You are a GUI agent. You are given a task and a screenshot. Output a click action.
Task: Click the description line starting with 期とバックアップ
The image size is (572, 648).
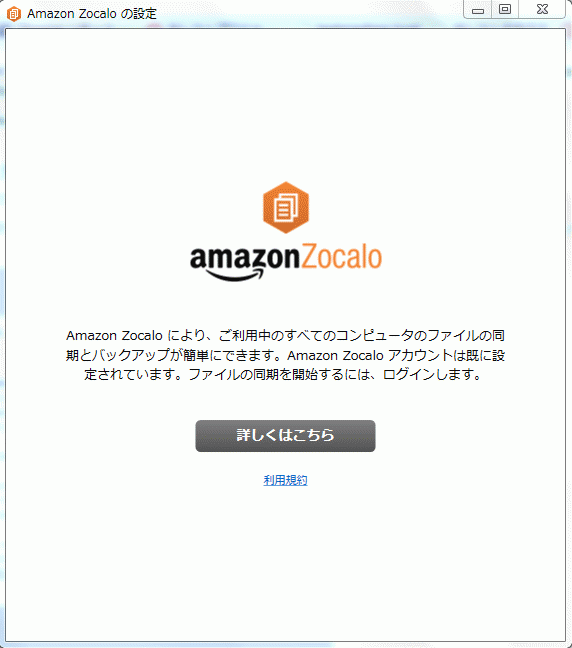[285, 355]
